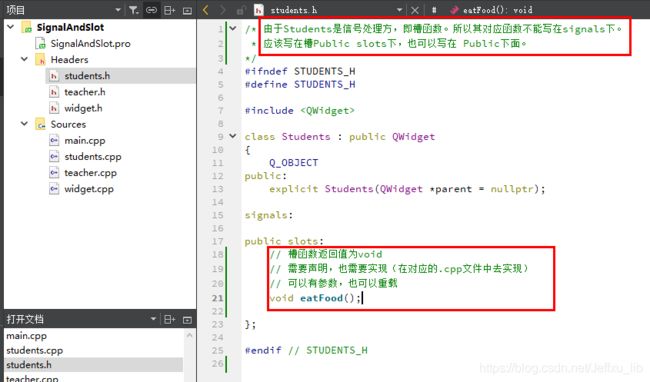Image resolution: width=650 pixels, height=382 pixels.
Task: Click the explicit Students constructor line
Action: pos(407,189)
